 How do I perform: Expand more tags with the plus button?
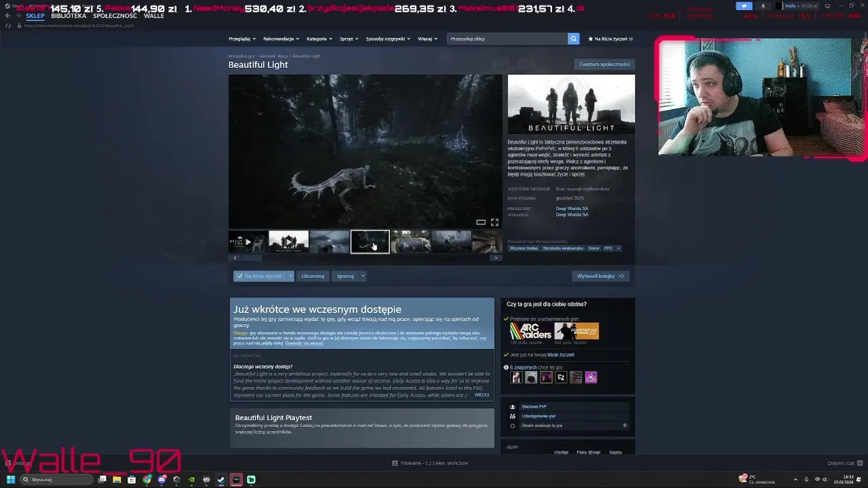pyautogui.click(x=618, y=248)
